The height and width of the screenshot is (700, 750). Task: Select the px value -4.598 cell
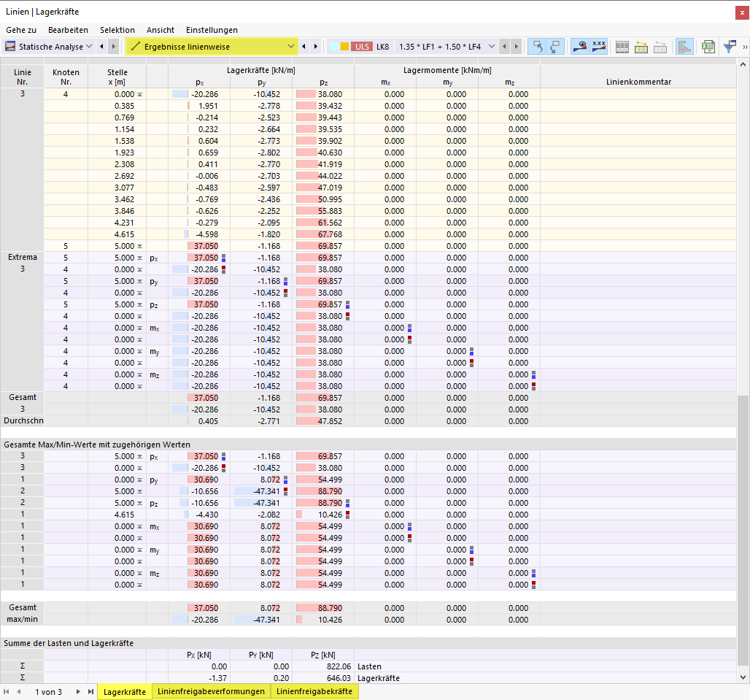click(199, 234)
